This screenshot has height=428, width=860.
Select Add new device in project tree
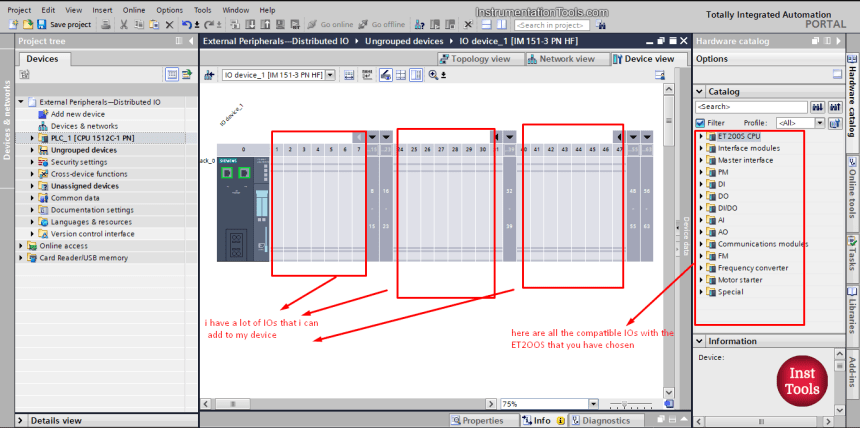(x=77, y=114)
